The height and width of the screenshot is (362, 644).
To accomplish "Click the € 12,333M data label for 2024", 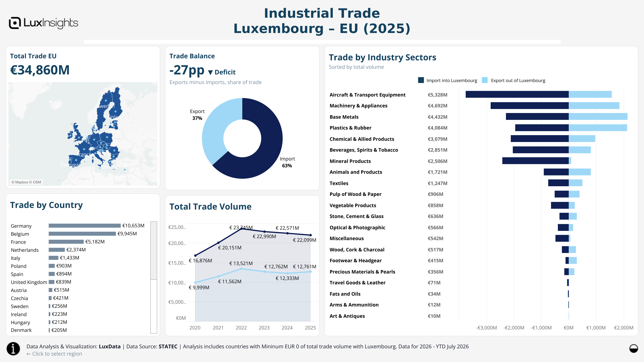I will (x=287, y=278).
